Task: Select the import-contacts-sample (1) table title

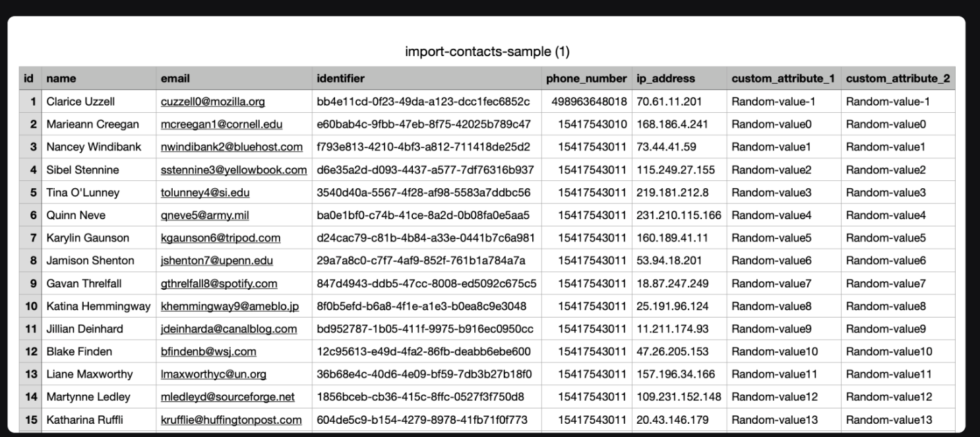Action: [x=487, y=51]
